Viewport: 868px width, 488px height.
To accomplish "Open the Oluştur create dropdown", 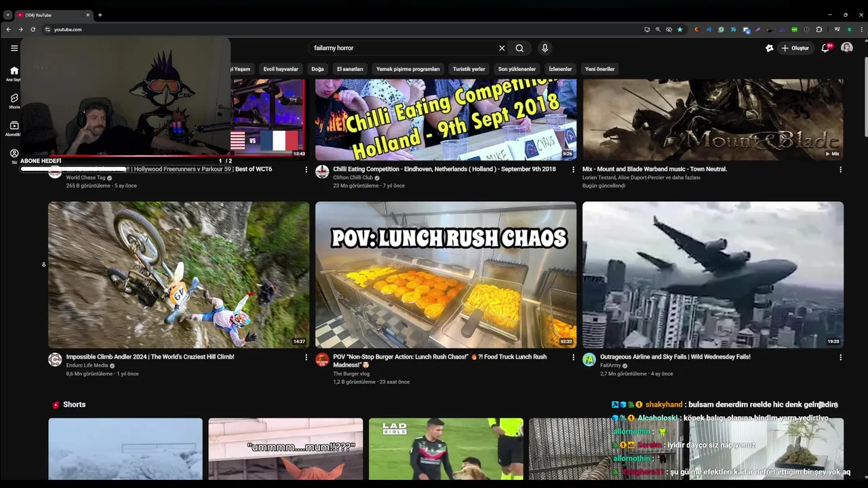I will [x=795, y=48].
